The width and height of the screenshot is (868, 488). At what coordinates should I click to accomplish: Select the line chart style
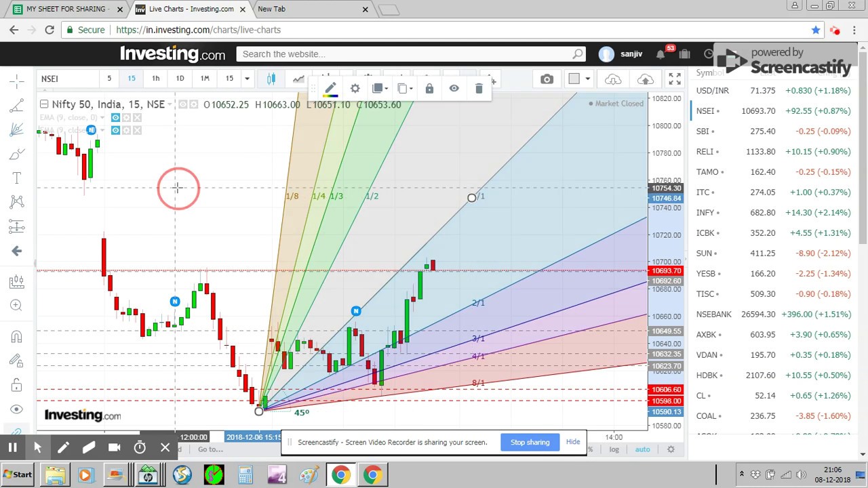point(298,79)
